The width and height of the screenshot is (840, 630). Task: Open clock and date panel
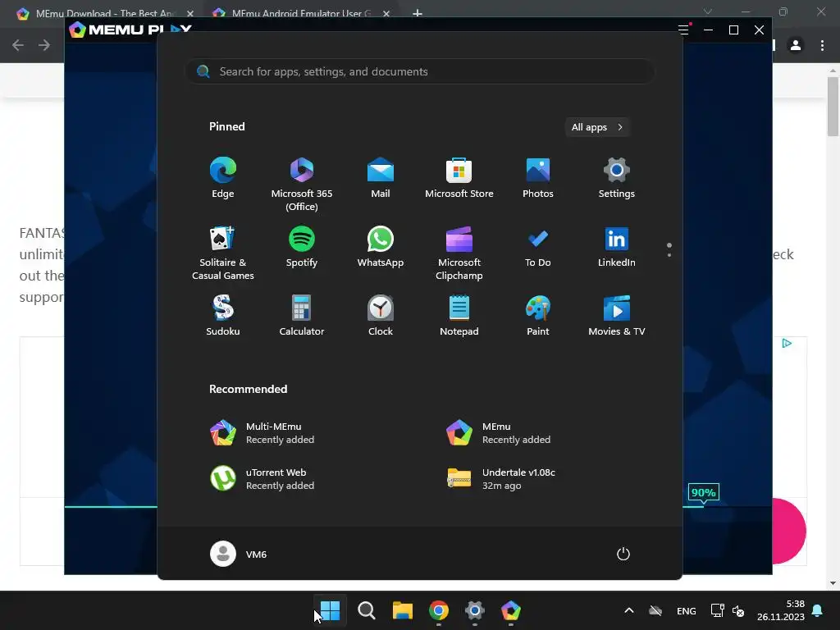tap(781, 610)
